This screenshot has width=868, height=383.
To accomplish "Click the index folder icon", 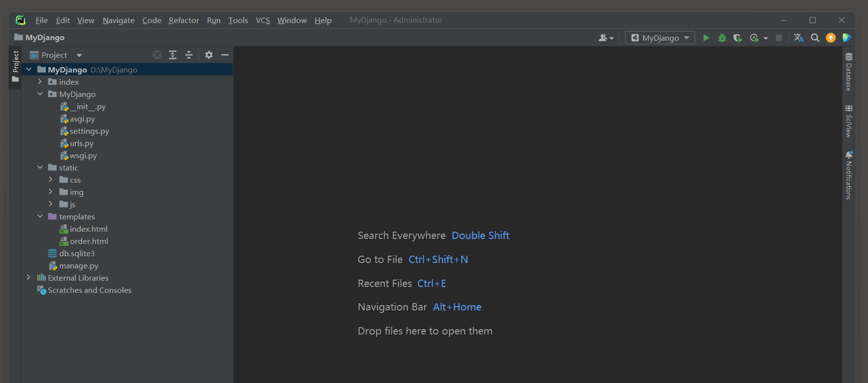I will coord(52,82).
